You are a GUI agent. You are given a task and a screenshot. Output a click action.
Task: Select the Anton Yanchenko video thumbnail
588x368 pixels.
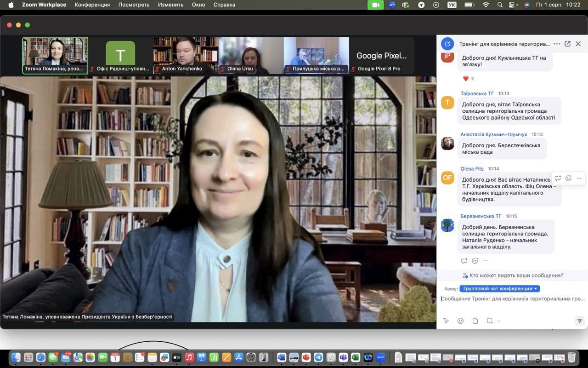tap(186, 55)
